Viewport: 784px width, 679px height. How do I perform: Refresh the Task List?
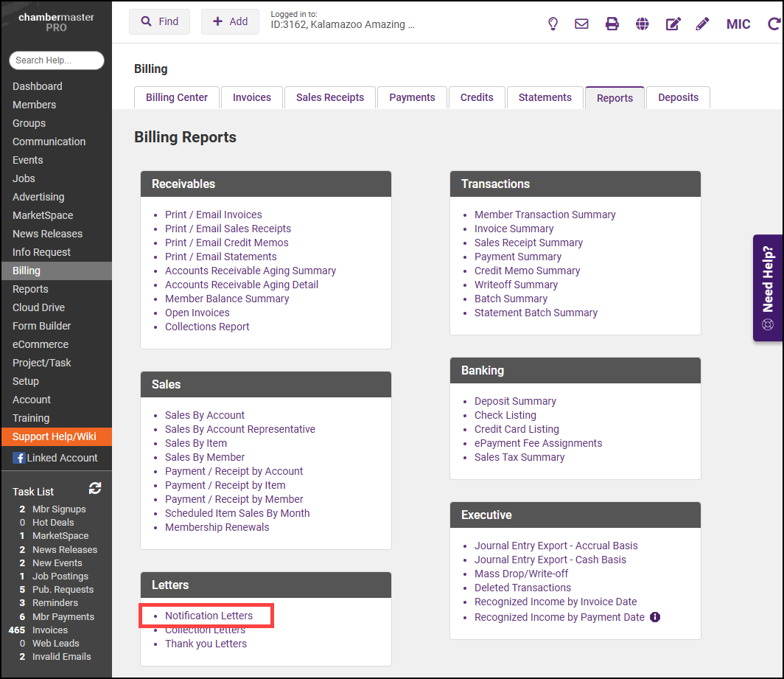(95, 488)
